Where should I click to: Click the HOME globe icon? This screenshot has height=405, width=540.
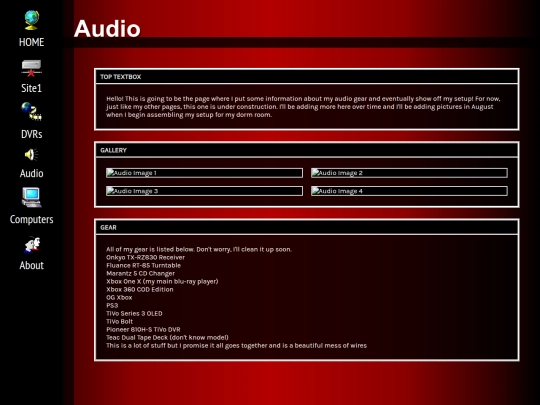point(31,20)
